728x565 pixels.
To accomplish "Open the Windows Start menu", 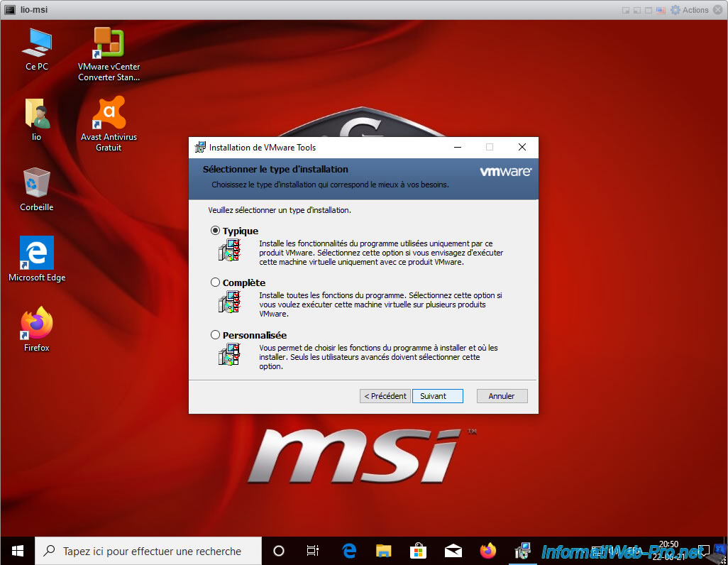I will [x=18, y=551].
